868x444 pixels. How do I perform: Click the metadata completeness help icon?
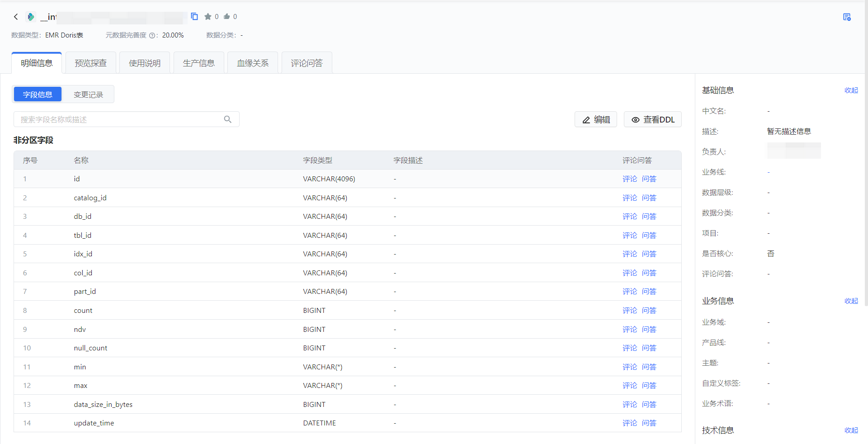(x=152, y=35)
